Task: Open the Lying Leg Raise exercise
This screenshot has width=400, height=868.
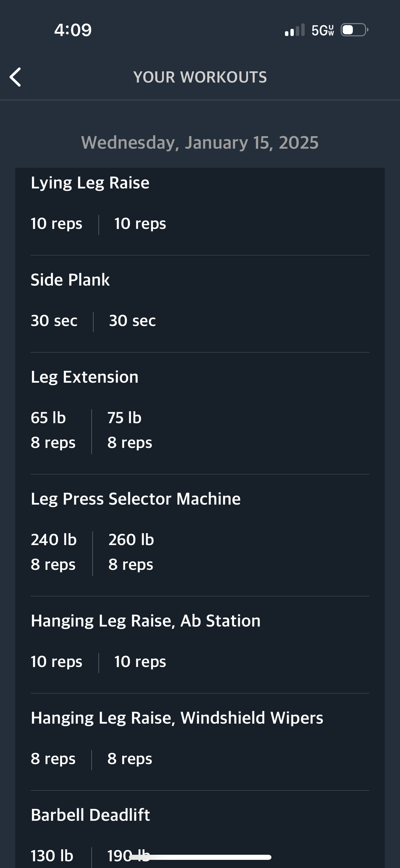Action: coord(90,183)
